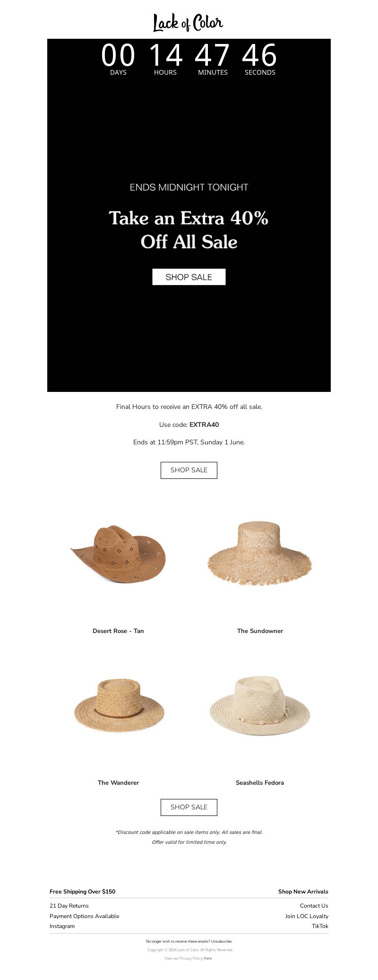
Task: Open The Wanderer hat image
Action: [119, 705]
